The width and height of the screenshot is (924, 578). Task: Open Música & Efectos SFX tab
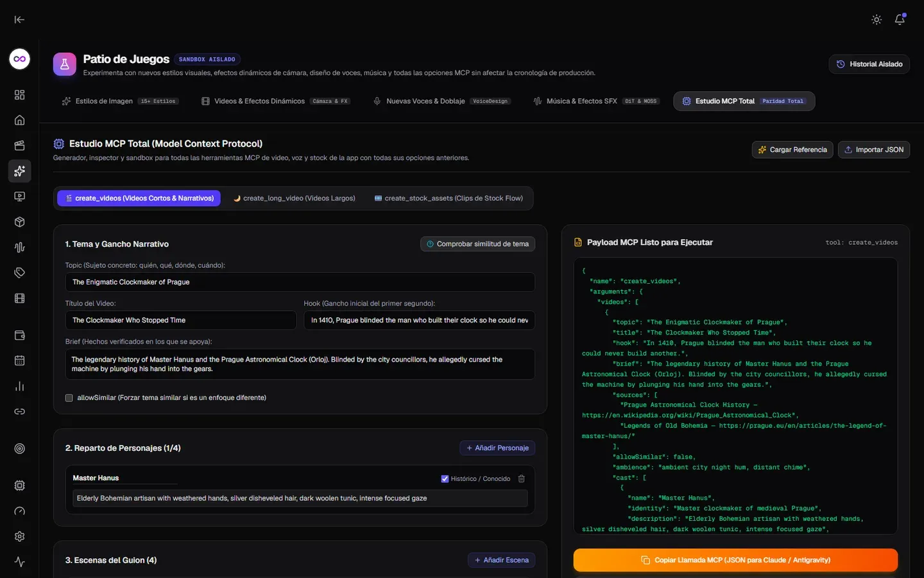597,101
